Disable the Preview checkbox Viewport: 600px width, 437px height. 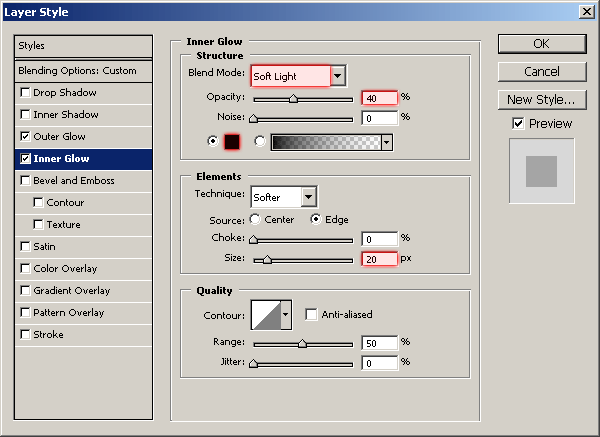point(517,124)
